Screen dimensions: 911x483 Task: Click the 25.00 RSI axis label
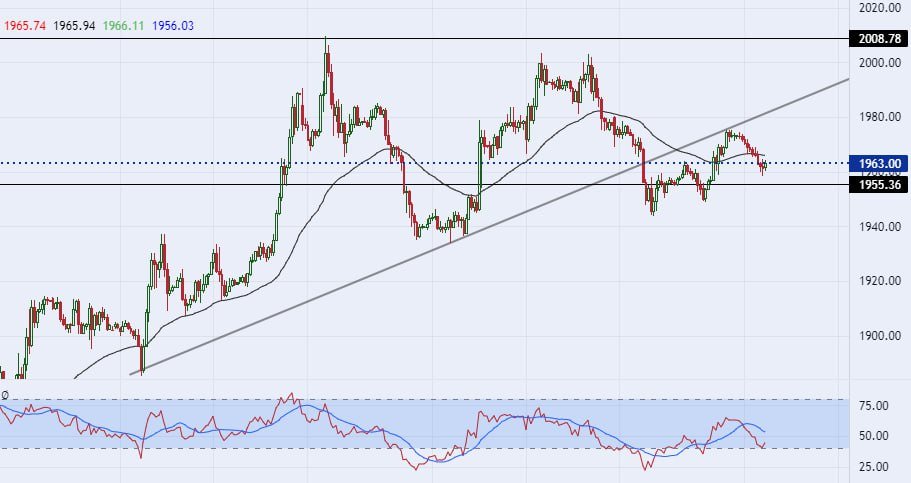tap(874, 467)
